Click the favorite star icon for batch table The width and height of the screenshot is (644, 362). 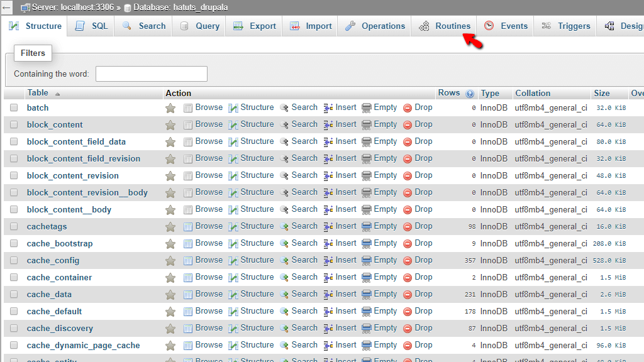pyautogui.click(x=170, y=108)
